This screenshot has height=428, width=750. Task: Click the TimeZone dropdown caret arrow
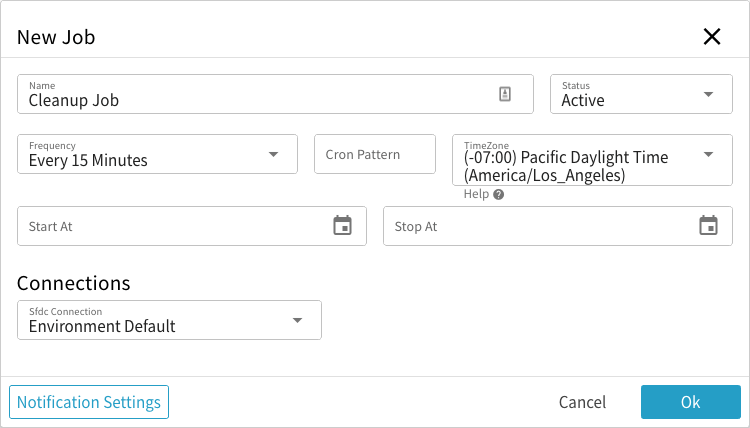(x=709, y=154)
